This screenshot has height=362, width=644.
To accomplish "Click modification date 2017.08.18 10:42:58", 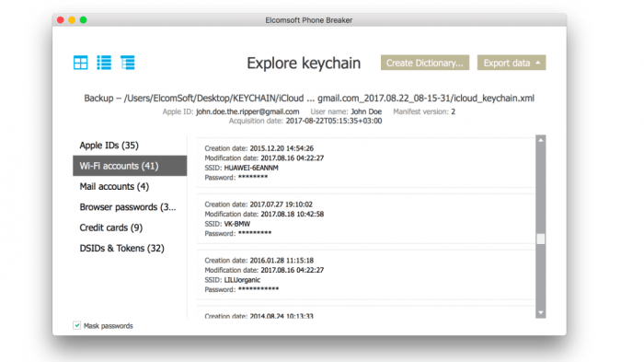I will click(x=292, y=214).
